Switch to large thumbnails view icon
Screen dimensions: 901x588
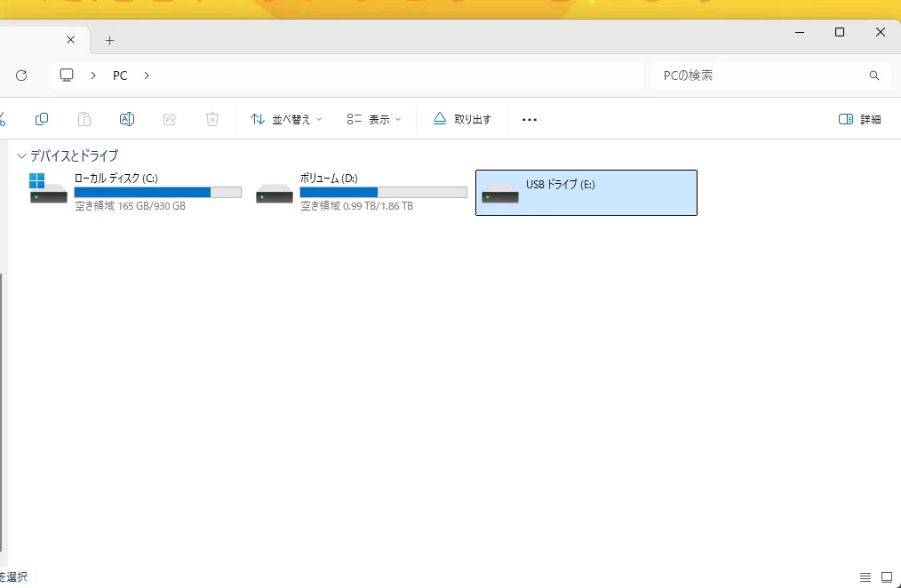tap(887, 577)
